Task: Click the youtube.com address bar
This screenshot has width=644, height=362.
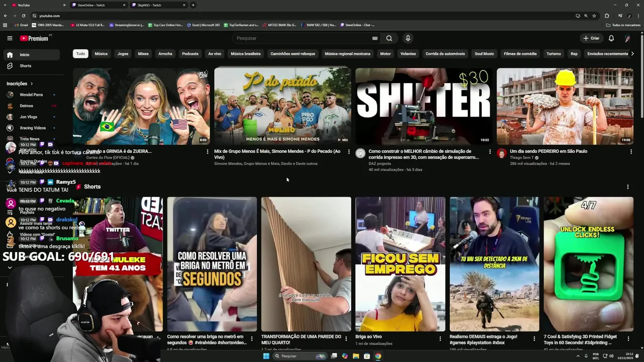Action: [x=302, y=16]
